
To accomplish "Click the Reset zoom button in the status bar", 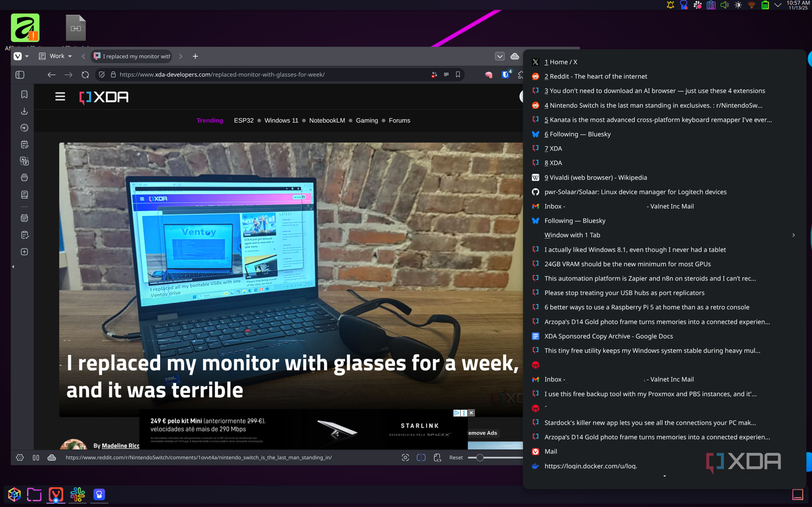I will (x=456, y=457).
